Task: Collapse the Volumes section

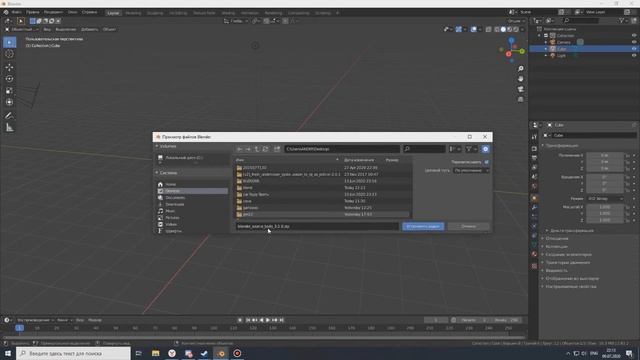Action: click(x=157, y=146)
